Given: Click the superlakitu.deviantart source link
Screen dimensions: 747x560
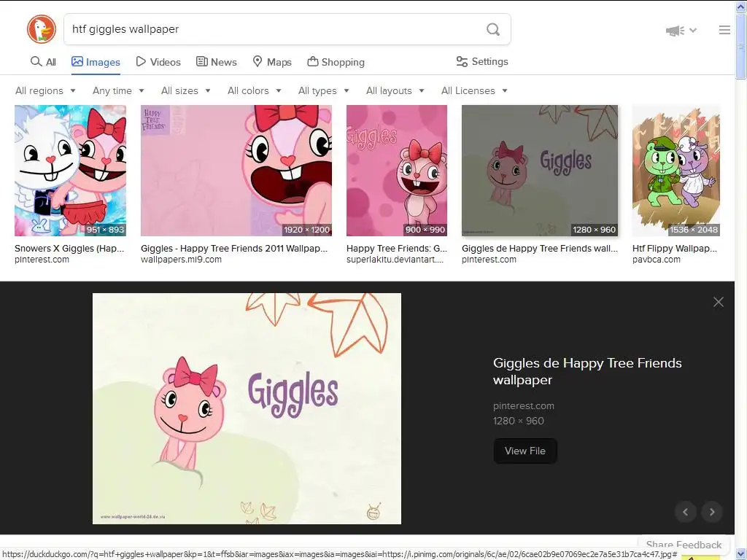Looking at the screenshot, I should click(x=395, y=260).
